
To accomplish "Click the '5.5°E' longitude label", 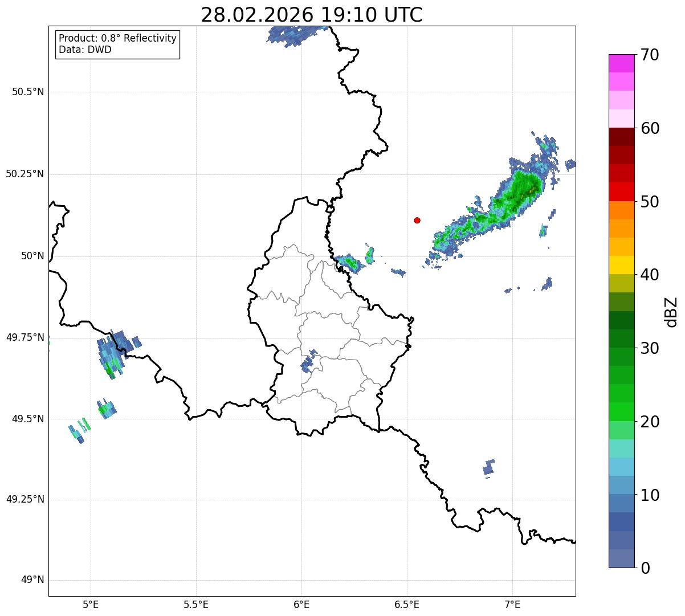I will click(196, 605).
